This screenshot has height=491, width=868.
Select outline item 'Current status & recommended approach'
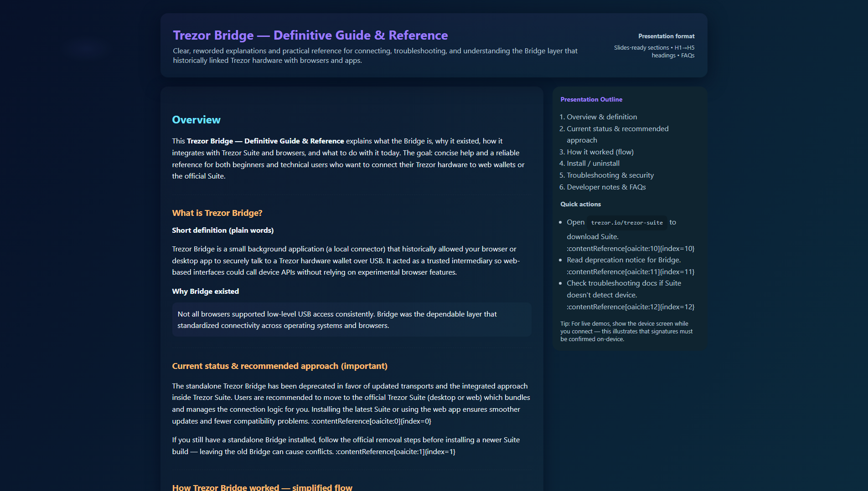pyautogui.click(x=618, y=134)
